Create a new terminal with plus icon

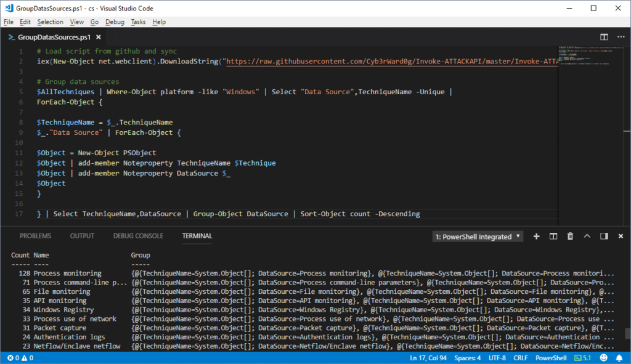tap(536, 236)
